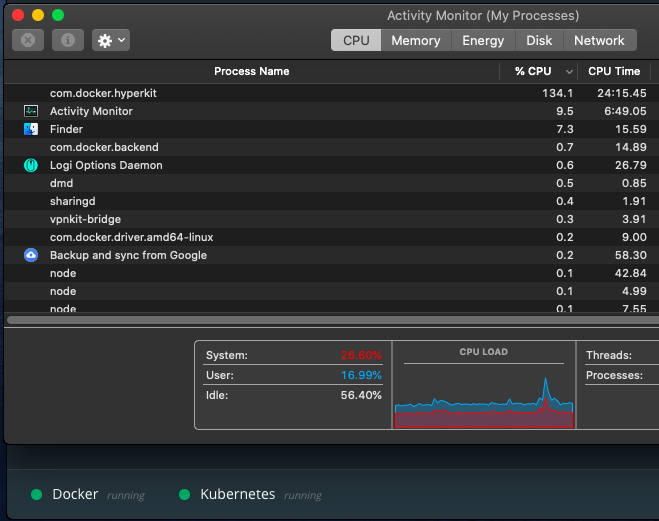Screen dimensions: 659x521
Task: Click the System 26.60% value
Action: tap(361, 355)
